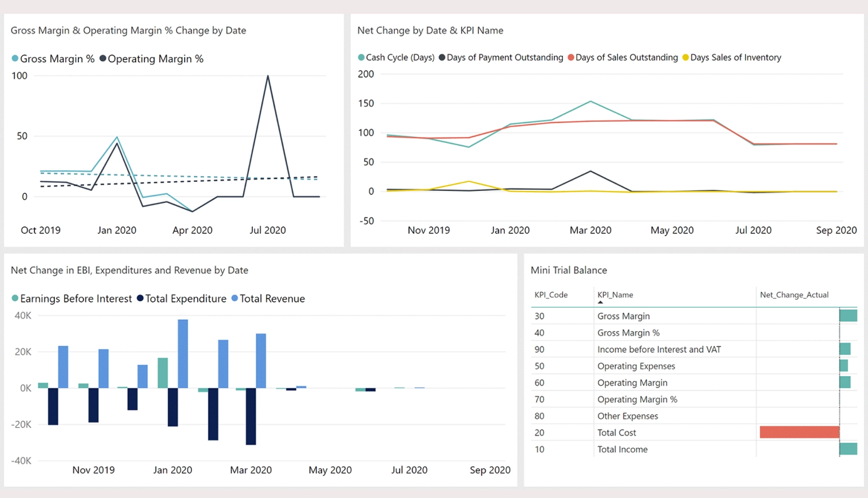Image resolution: width=868 pixels, height=498 pixels.
Task: Click the teal Total Income data bar
Action: click(x=849, y=449)
